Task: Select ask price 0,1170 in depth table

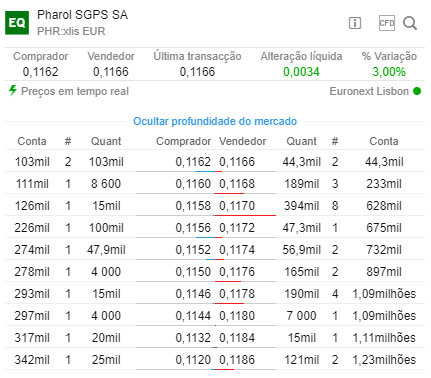Action: tap(237, 206)
